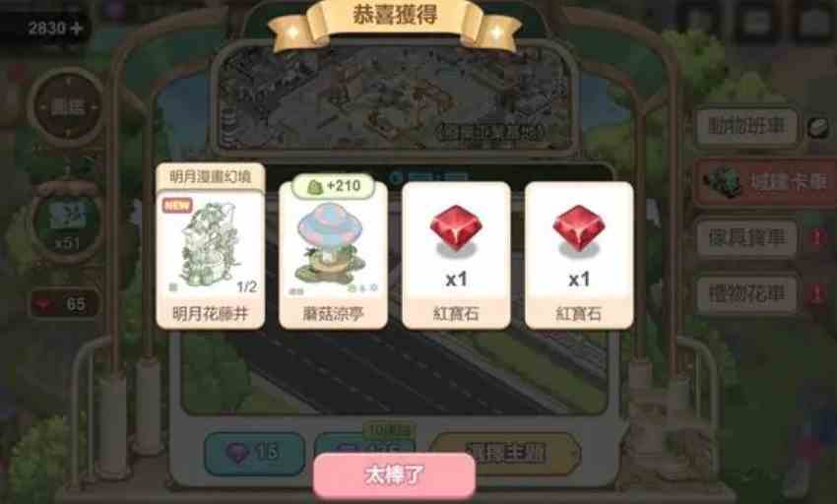Screen dimensions: 837x504
Task: Open the ruby counter showing 65
Action: 64,304
